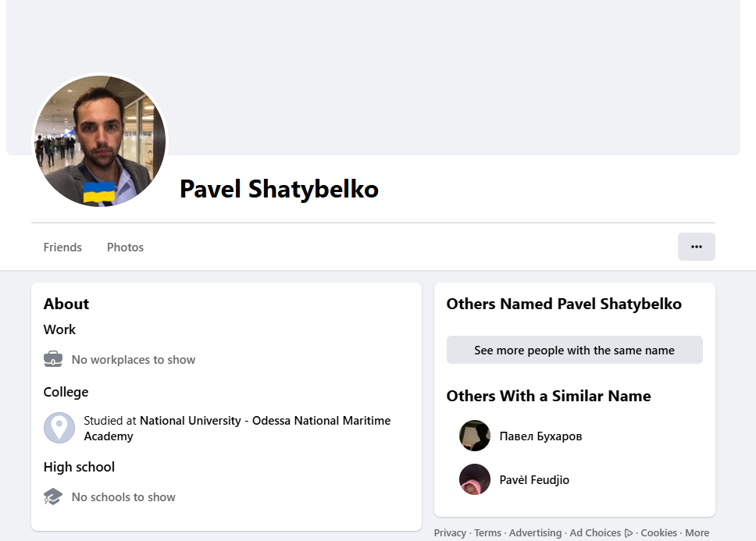Screen dimensions: 756x541
Task: Open the Friends tab
Action: coord(62,247)
